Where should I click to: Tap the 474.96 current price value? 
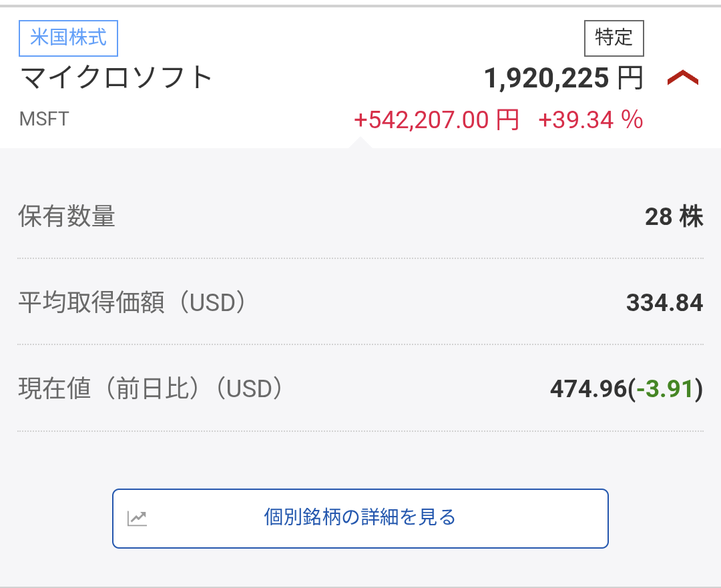[588, 388]
